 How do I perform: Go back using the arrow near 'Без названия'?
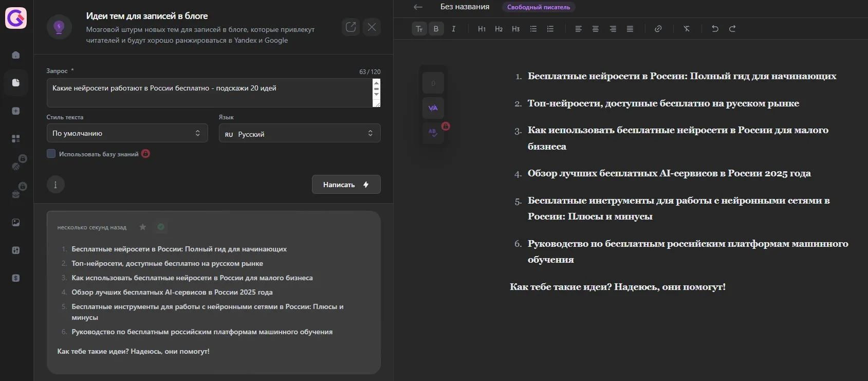tap(418, 7)
